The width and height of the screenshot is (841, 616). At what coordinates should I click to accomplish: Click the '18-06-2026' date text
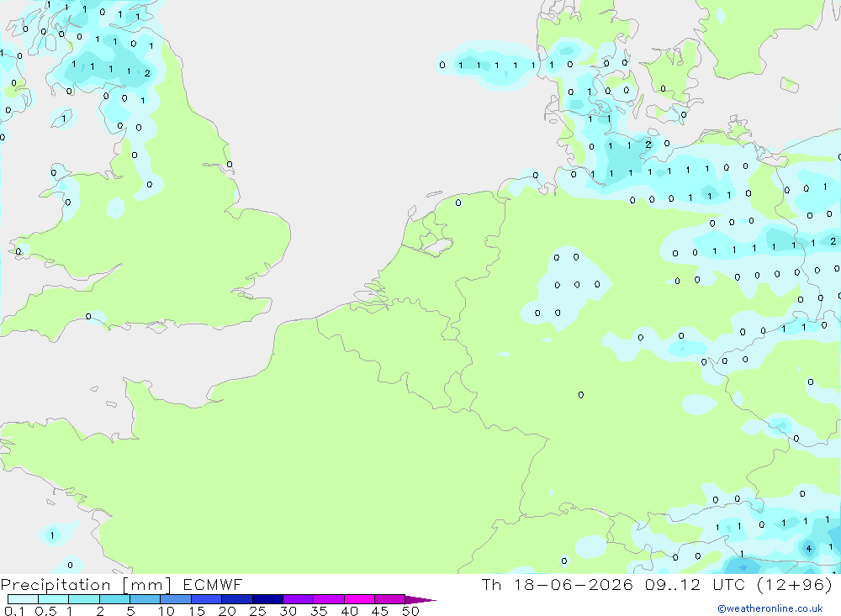coord(574,584)
